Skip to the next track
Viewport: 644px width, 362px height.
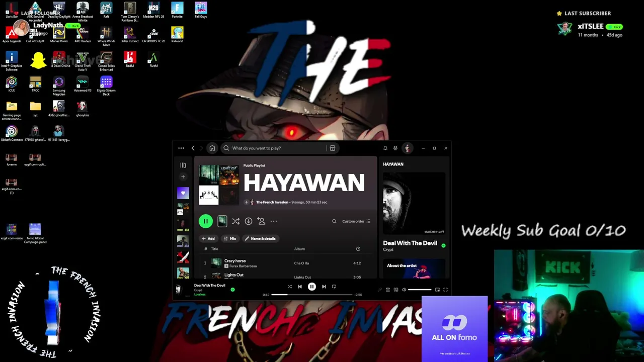(x=324, y=287)
